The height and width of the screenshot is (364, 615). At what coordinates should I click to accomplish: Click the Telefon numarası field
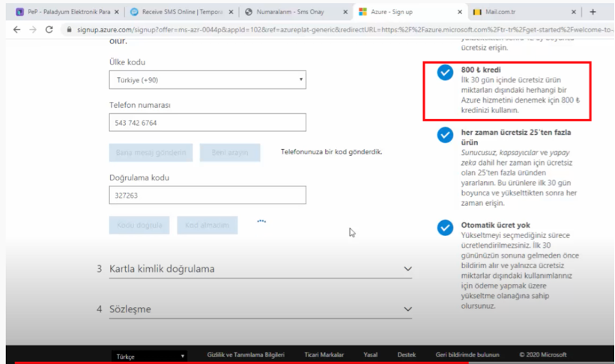click(207, 122)
